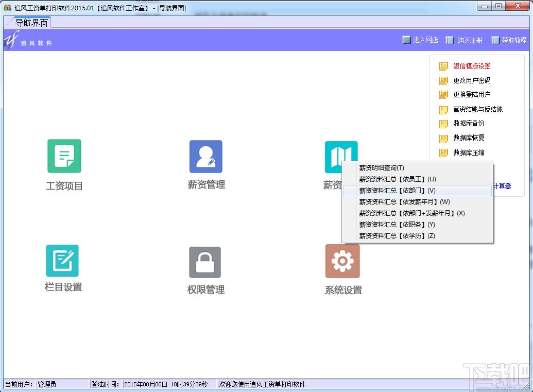Click the icon beside 数据库备份
533x392 pixels.
[x=443, y=124]
